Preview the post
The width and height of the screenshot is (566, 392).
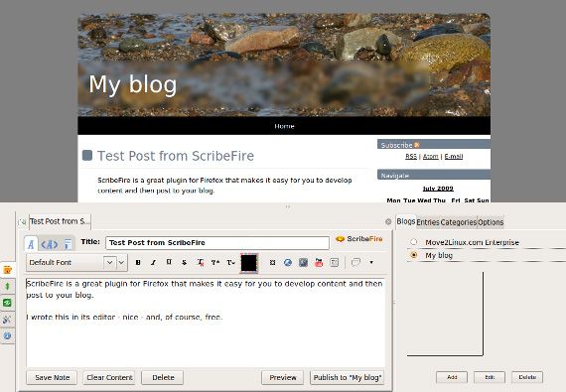pos(283,377)
